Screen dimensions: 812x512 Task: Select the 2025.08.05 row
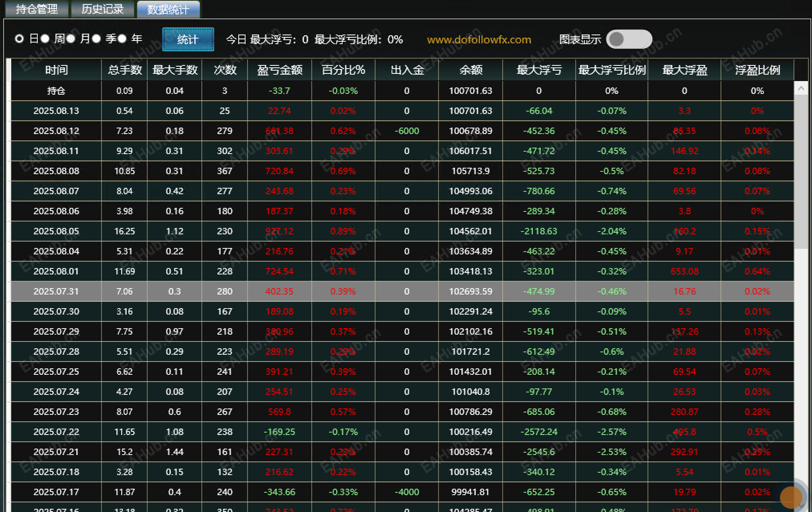coord(56,231)
